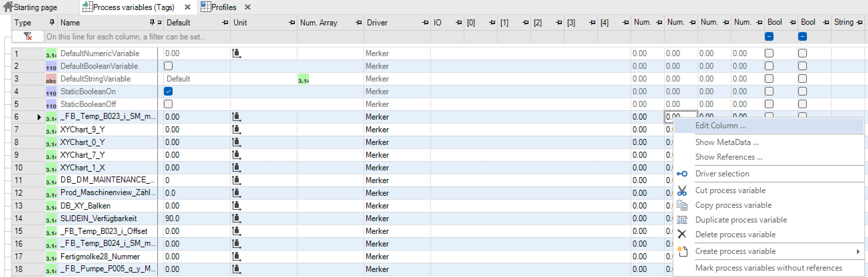Click unit icon in DB_XY_Balken row
This screenshot has height=277, width=868.
[237, 205]
